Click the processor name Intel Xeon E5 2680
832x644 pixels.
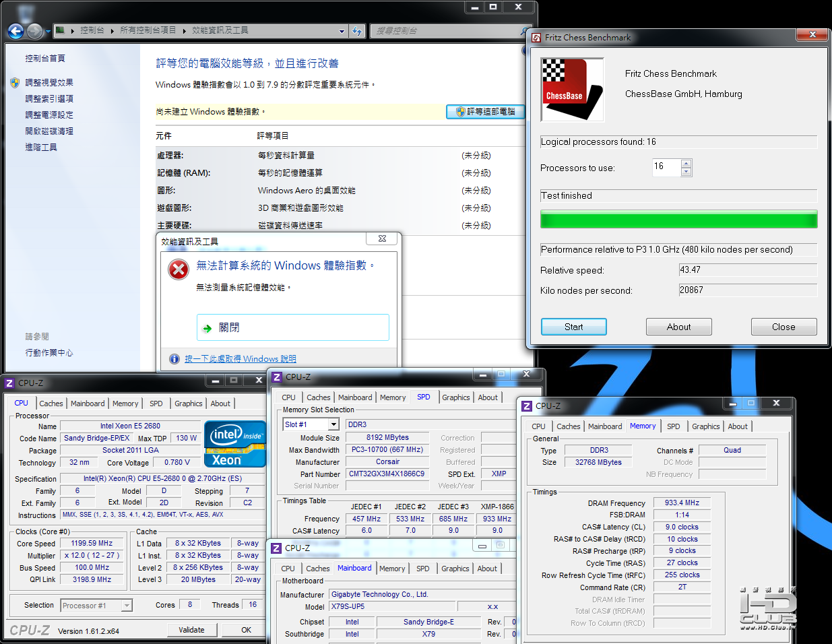130,426
